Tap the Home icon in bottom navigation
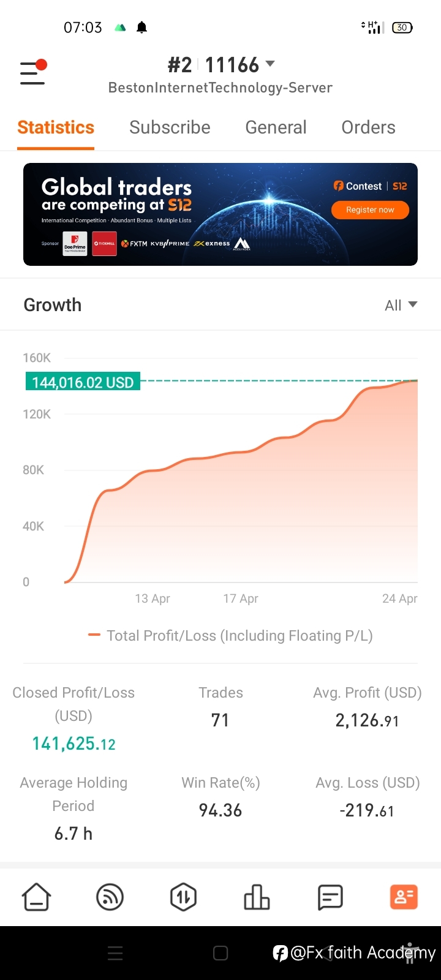This screenshot has width=441, height=980. click(x=37, y=897)
